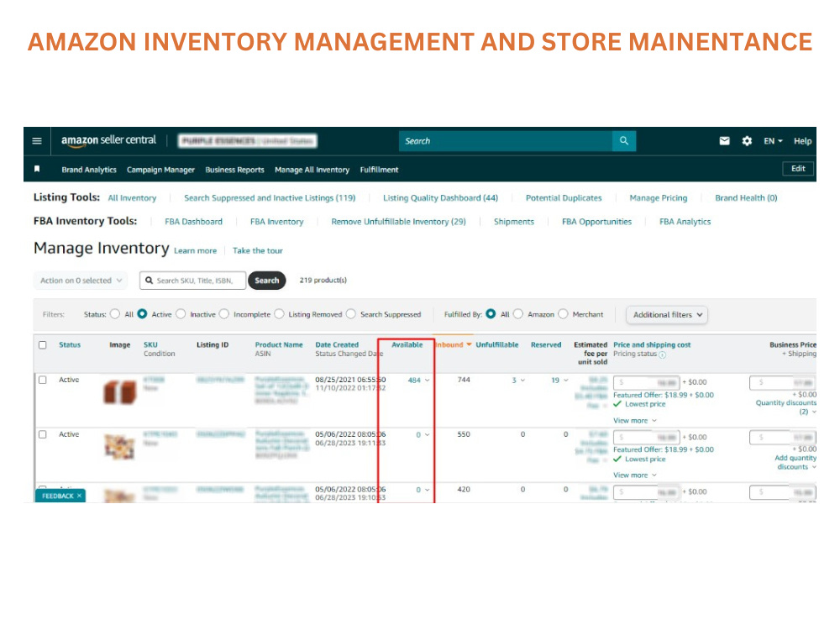This screenshot has height=630, width=840.
Task: Tick the first Active row checkbox
Action: click(43, 380)
